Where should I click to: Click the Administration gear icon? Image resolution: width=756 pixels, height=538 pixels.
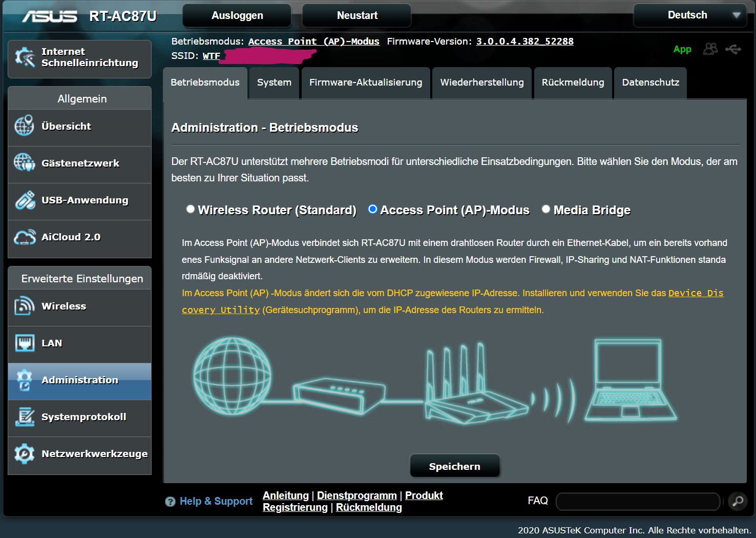coord(24,380)
